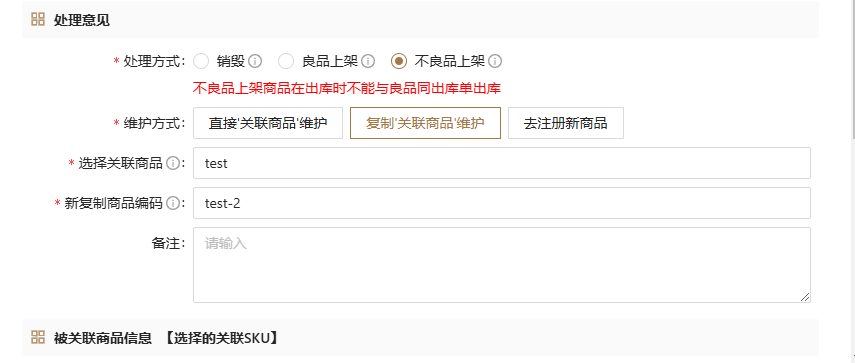Click the info icon by 新复制商品编码
This screenshot has width=855, height=363.
pos(173,203)
